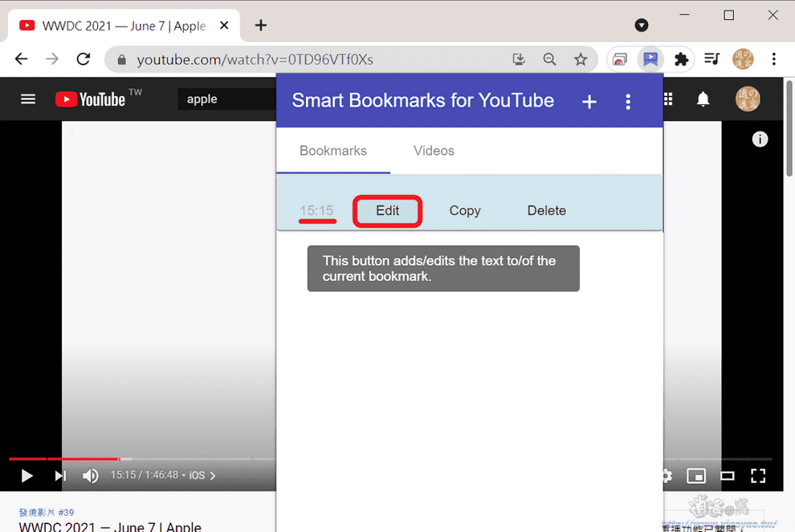Switch to the Videos tab
The width and height of the screenshot is (795, 532).
coord(434,151)
